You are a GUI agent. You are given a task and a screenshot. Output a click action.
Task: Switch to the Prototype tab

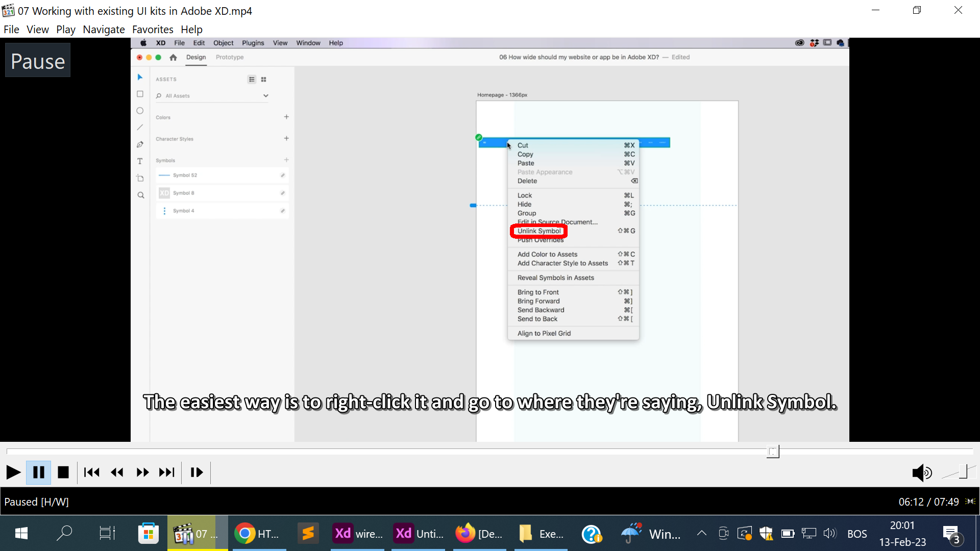click(x=229, y=57)
